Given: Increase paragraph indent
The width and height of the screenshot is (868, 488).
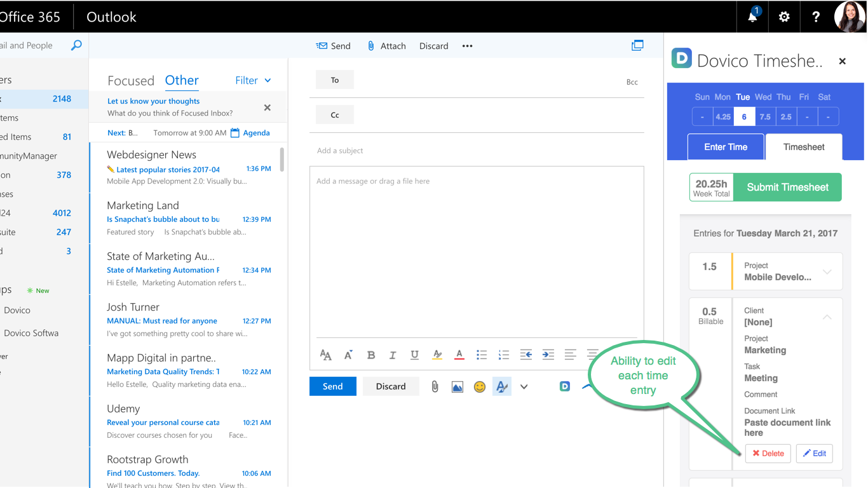Looking at the screenshot, I should [x=548, y=355].
